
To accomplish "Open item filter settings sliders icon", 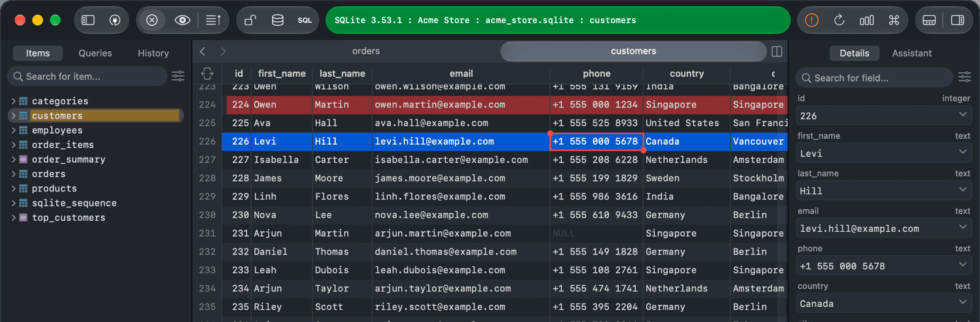I will coord(178,76).
